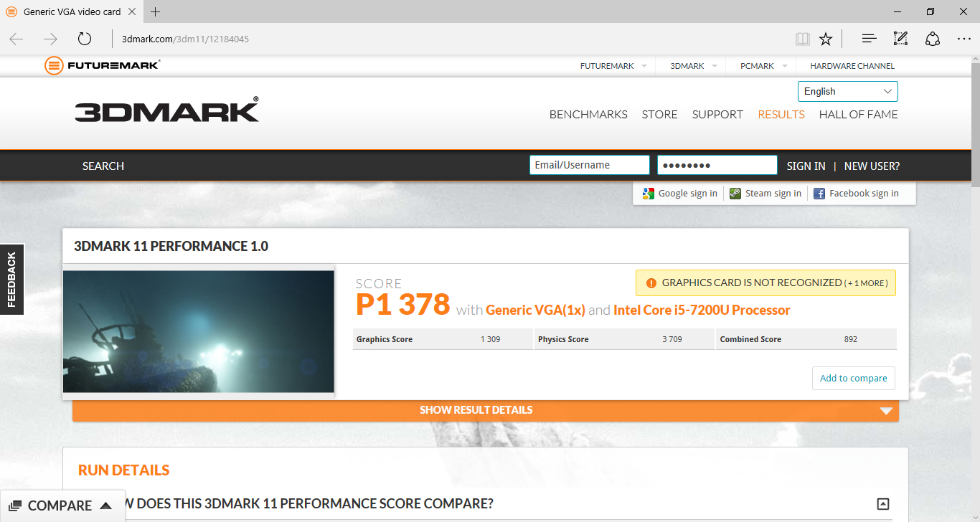
Task: Refresh the page with the reload icon
Action: coord(85,39)
